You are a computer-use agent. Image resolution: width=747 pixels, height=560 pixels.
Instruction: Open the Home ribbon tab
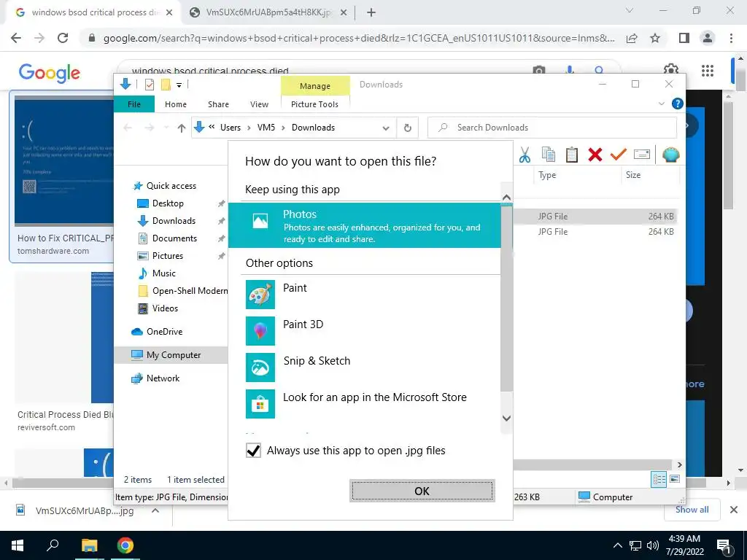tap(176, 104)
